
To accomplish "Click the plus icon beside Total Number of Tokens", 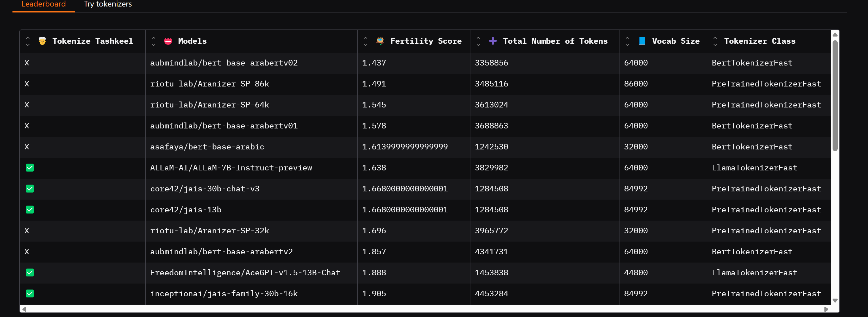I will pos(493,41).
